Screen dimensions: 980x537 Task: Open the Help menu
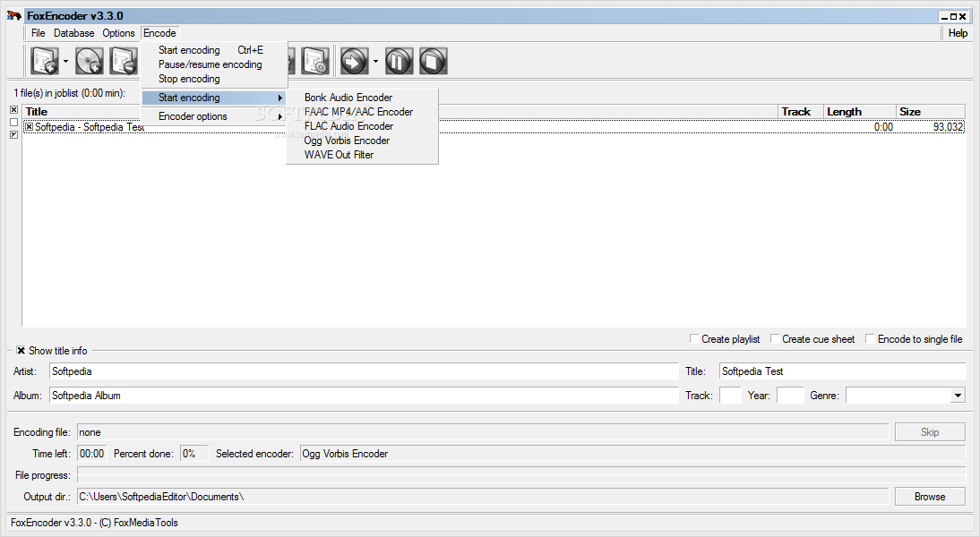pos(958,33)
